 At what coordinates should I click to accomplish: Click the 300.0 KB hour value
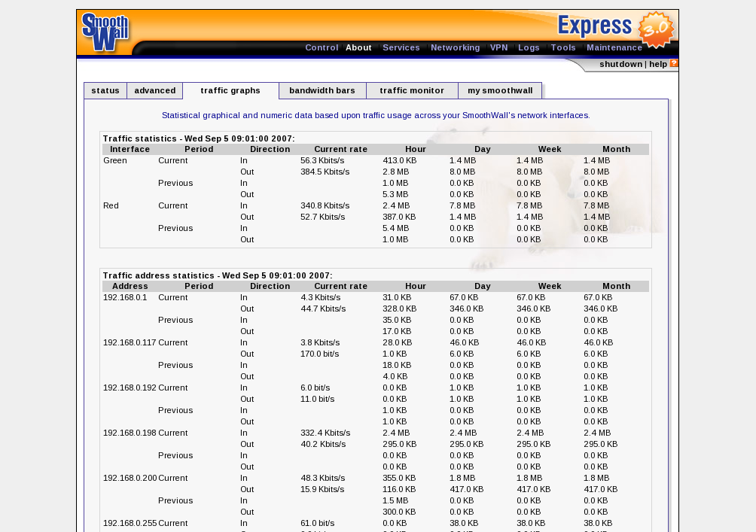point(400,512)
